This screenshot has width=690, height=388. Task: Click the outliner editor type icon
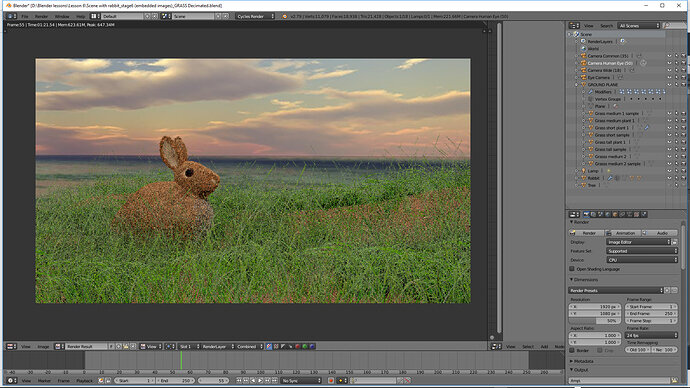tap(573, 26)
